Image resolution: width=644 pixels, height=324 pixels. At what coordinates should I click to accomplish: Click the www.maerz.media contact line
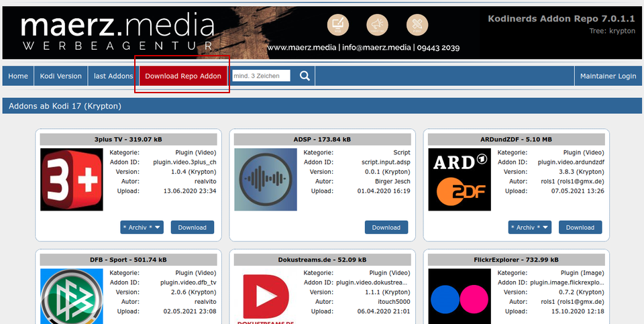(364, 48)
